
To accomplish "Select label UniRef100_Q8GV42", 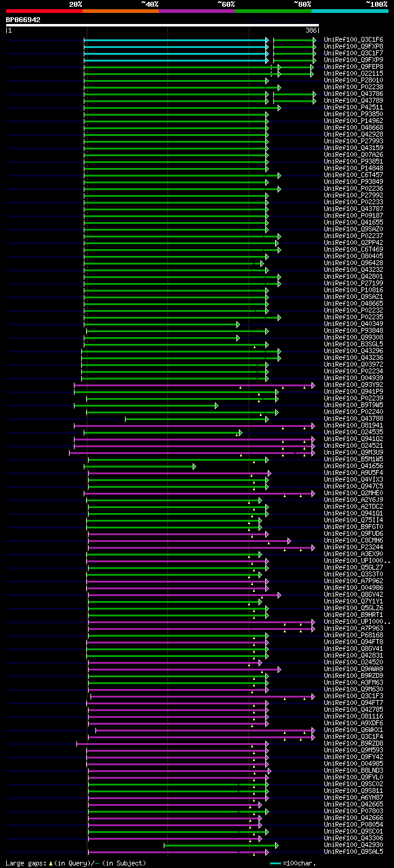I will 353,595.
